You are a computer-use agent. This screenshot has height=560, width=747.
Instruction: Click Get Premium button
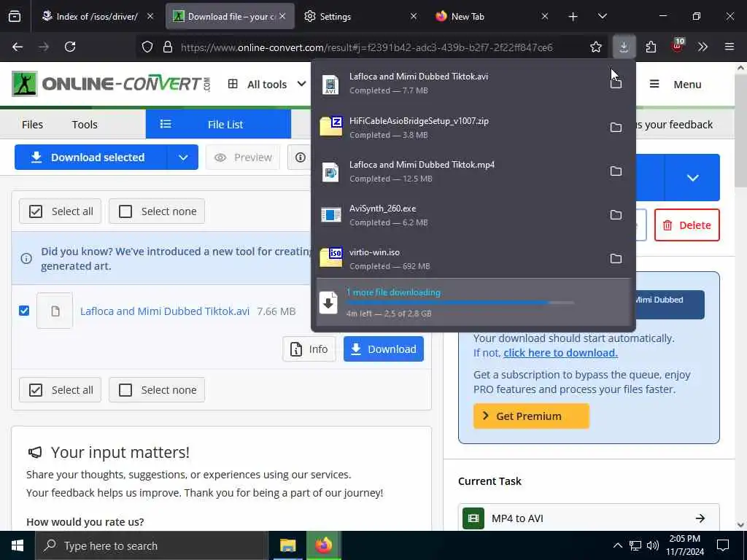pos(531,416)
